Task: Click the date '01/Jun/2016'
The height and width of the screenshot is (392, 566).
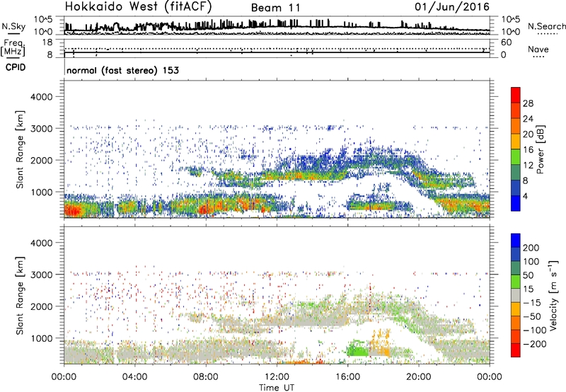Action: tap(452, 7)
